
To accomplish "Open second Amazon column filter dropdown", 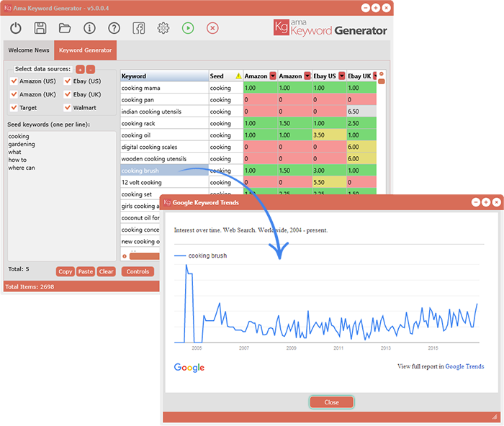I will tap(307, 76).
